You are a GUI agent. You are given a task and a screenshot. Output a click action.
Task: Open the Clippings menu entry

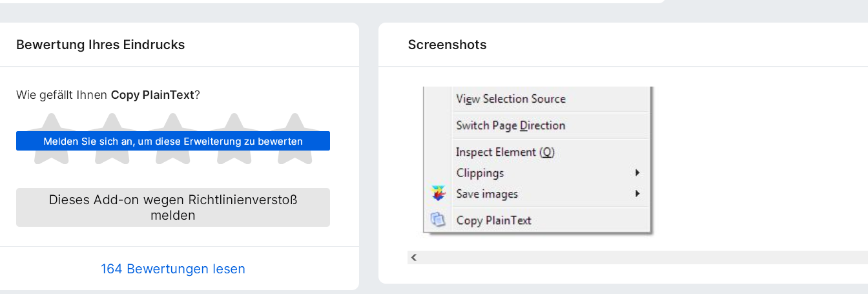480,173
